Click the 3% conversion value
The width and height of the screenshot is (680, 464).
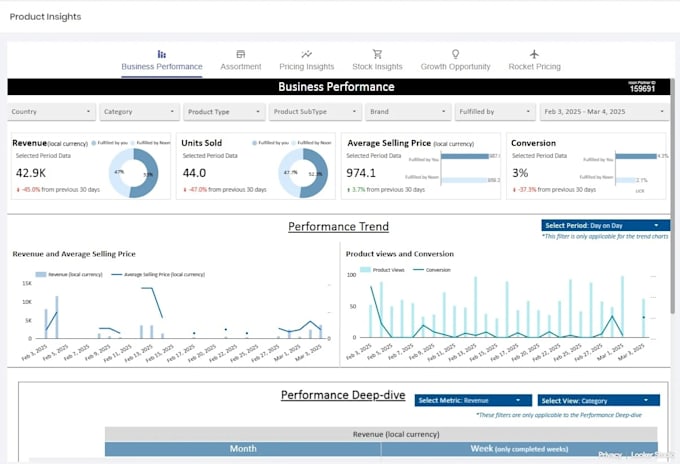pos(520,173)
